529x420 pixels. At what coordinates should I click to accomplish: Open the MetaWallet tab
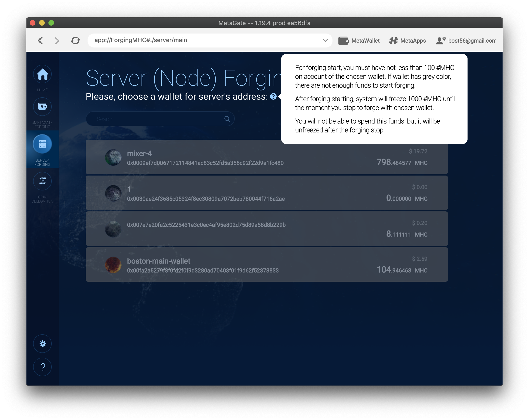pyautogui.click(x=359, y=41)
